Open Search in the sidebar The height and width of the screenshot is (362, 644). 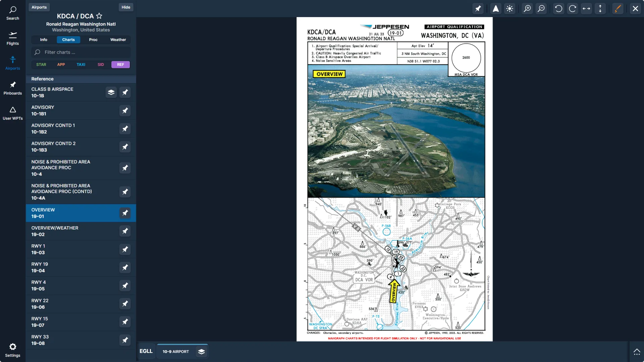(13, 13)
